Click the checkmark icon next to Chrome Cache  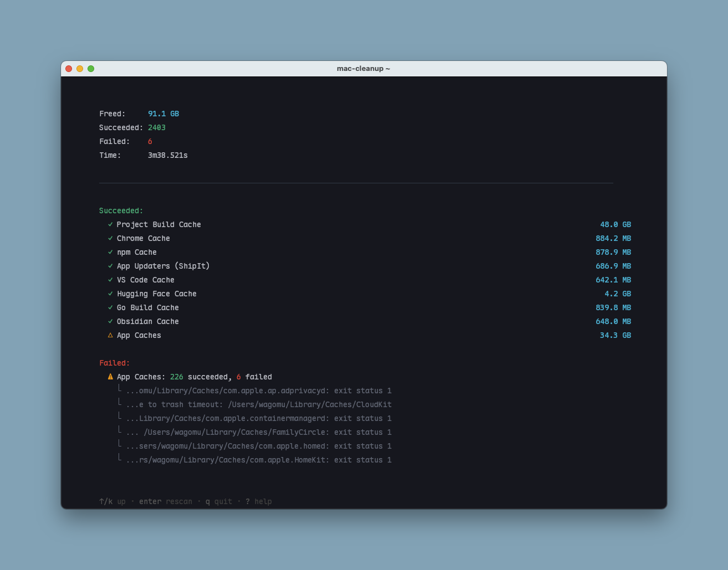(110, 238)
